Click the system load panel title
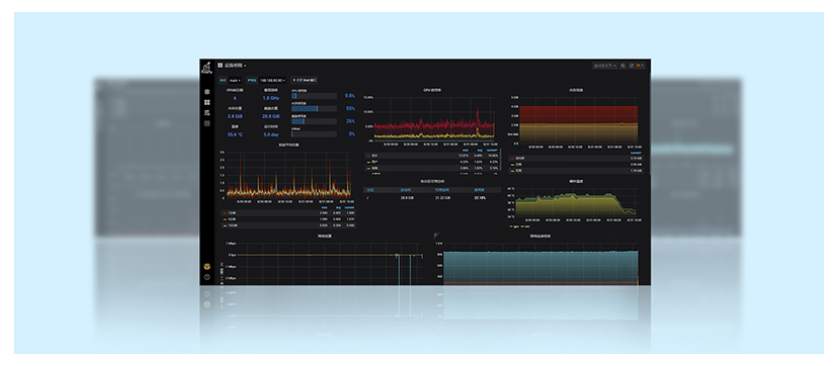Image resolution: width=838 pixels, height=366 pixels. [x=289, y=145]
